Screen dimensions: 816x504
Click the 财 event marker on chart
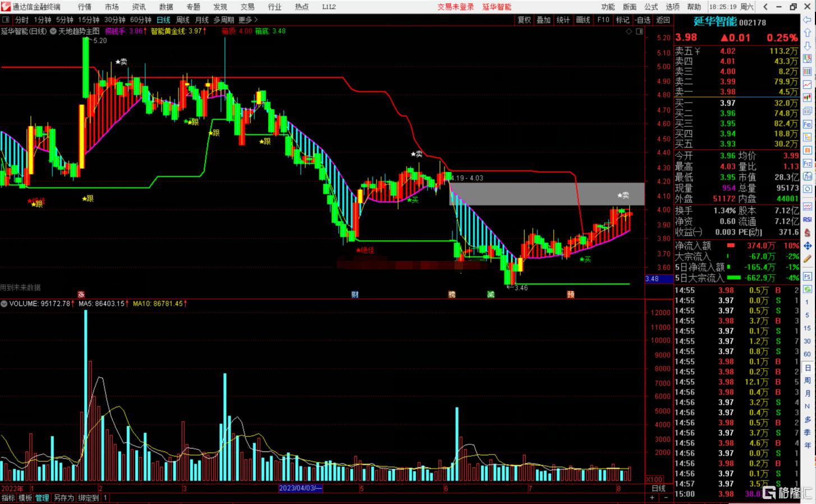point(355,294)
